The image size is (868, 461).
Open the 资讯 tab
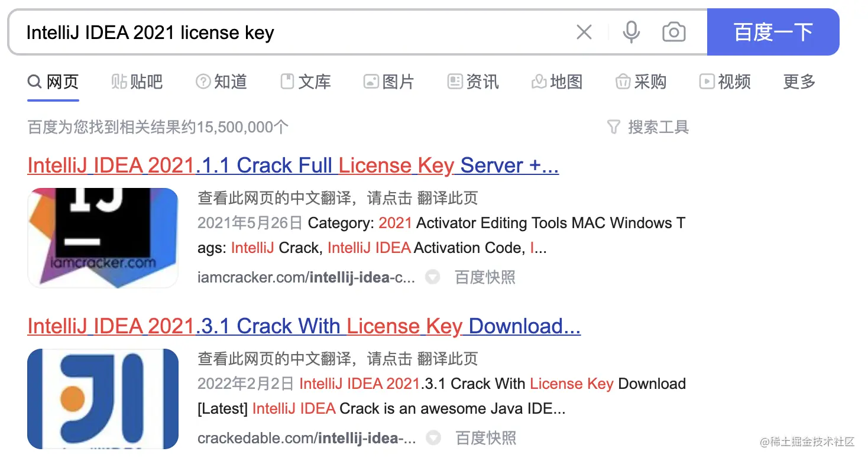473,82
